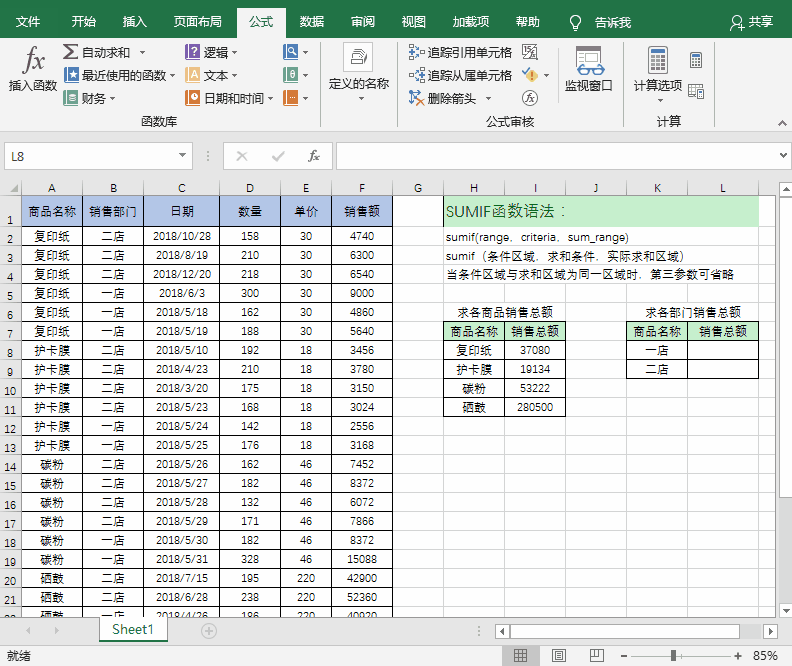Click Trace Precedents icon
792x666 pixels.
[417, 52]
